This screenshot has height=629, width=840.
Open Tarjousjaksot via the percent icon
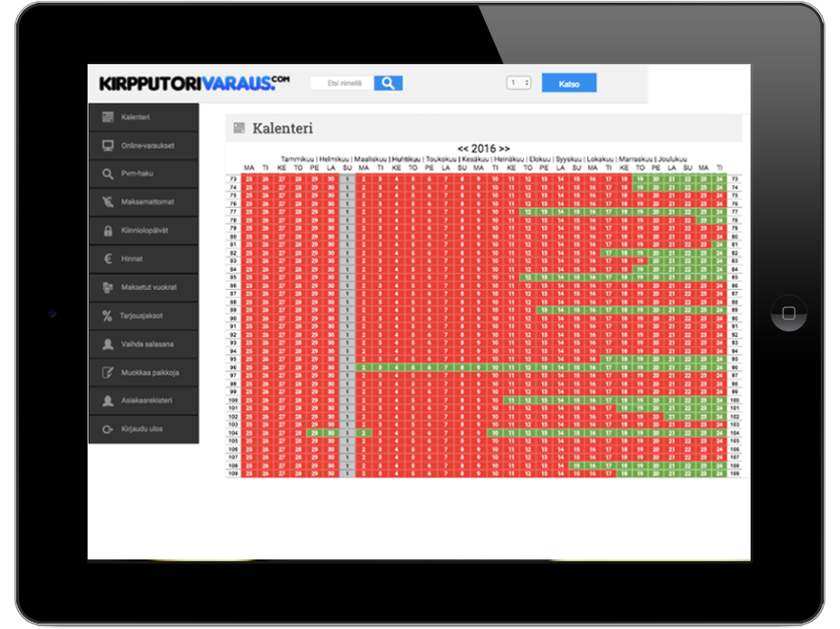coord(107,315)
